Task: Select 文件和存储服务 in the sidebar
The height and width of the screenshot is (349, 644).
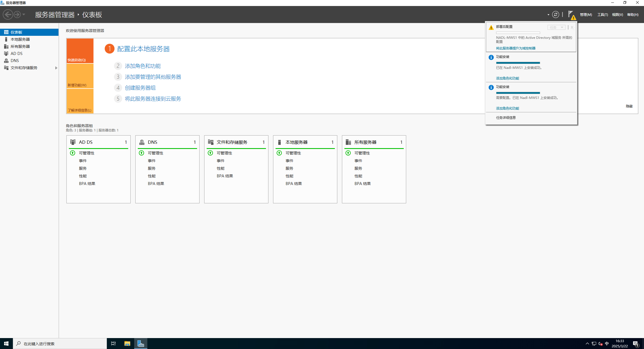Action: coord(29,68)
